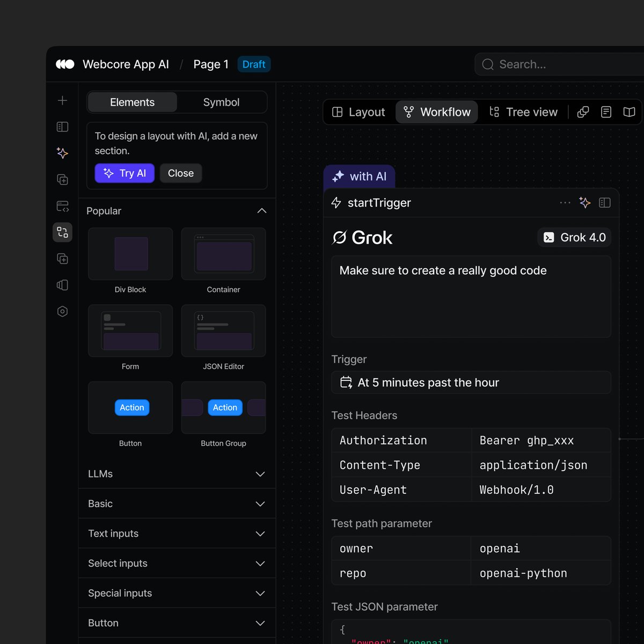Click the Authorization header key cell

[401, 441]
